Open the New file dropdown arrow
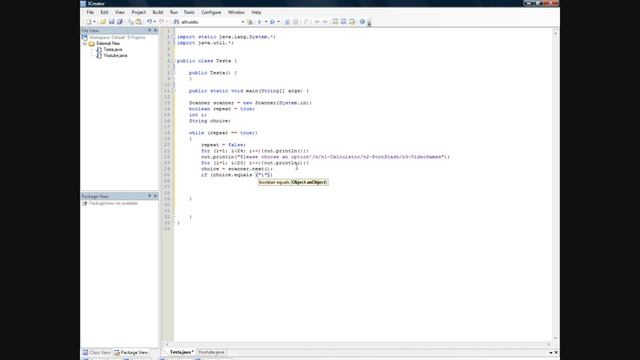The height and width of the screenshot is (360, 640). pos(94,22)
